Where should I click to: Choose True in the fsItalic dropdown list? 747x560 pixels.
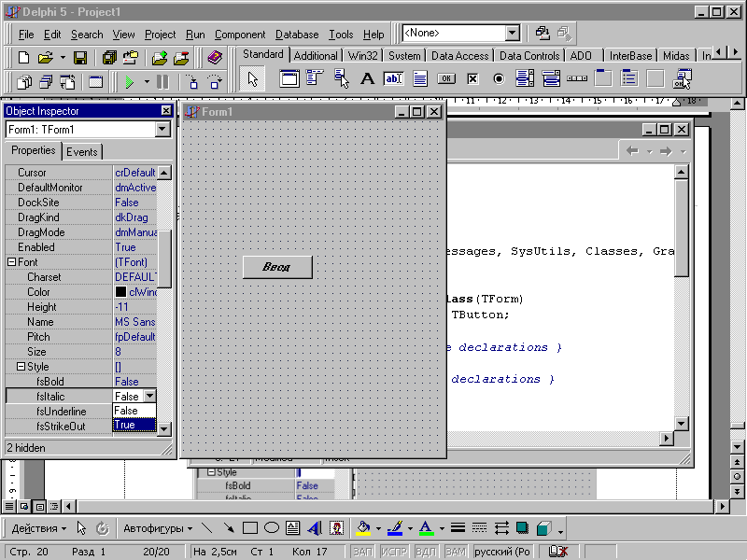(x=134, y=425)
